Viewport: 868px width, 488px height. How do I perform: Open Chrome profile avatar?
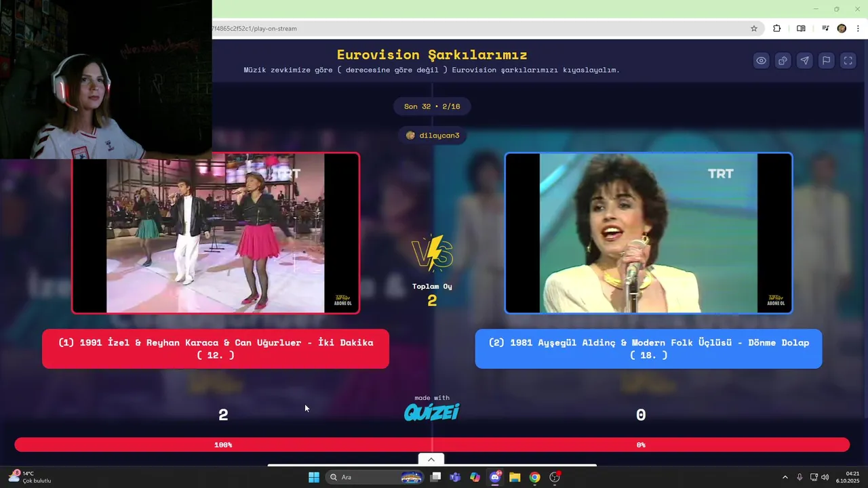842,28
